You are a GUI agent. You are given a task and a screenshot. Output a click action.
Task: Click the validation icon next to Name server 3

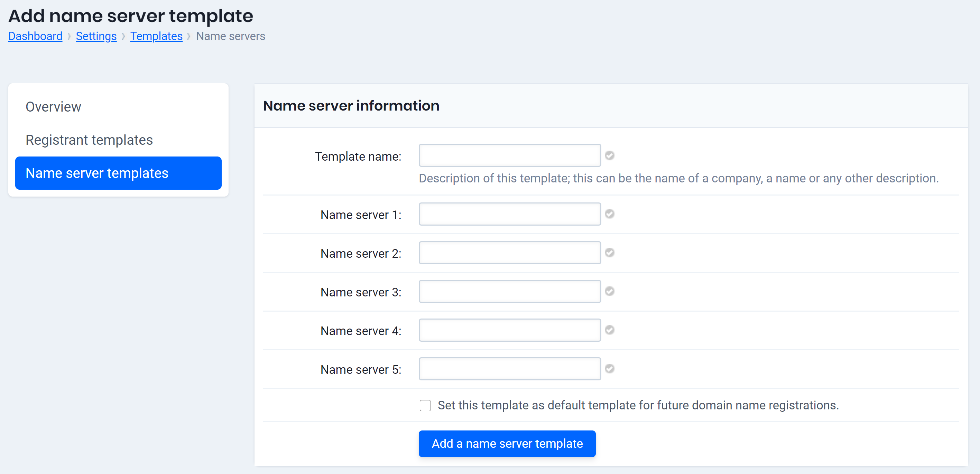[x=609, y=291]
